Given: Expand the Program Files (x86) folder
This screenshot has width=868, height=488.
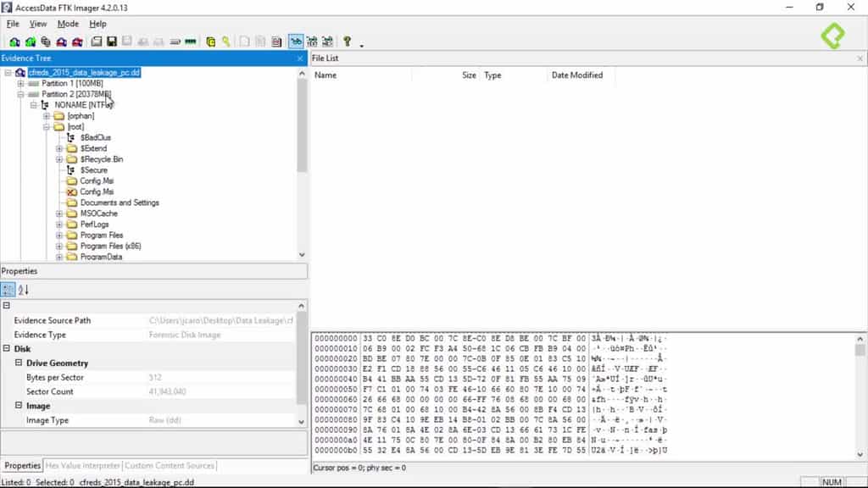Looking at the screenshot, I should [59, 247].
